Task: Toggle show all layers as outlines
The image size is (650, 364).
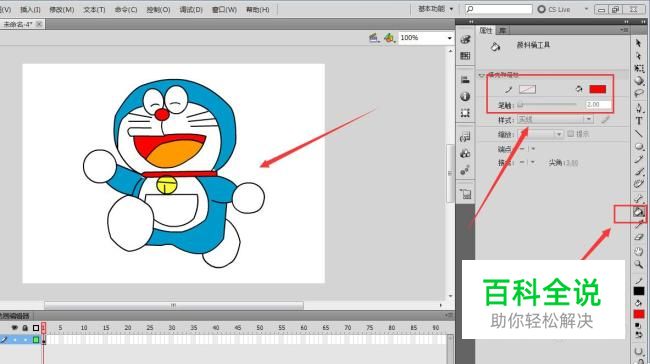Action: 36,328
